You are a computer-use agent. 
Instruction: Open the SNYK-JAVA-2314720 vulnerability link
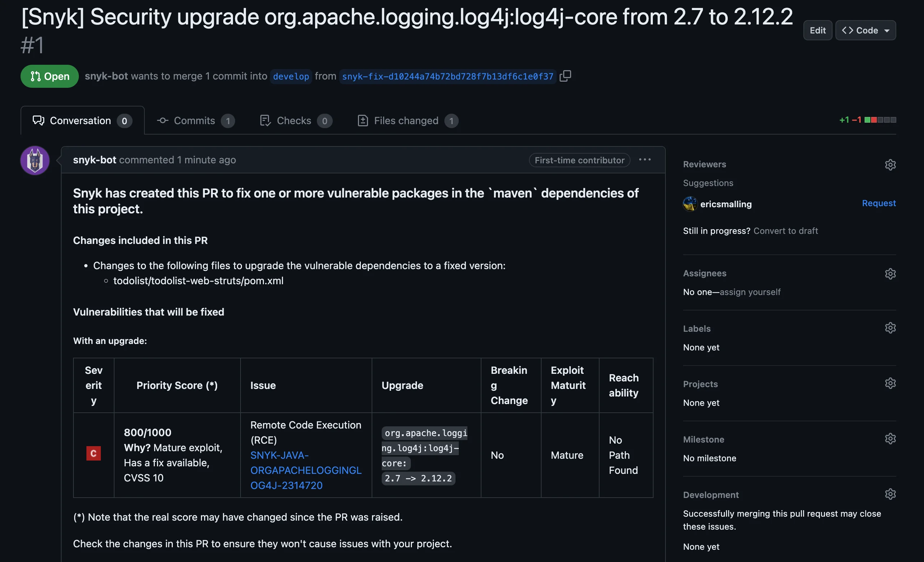306,470
